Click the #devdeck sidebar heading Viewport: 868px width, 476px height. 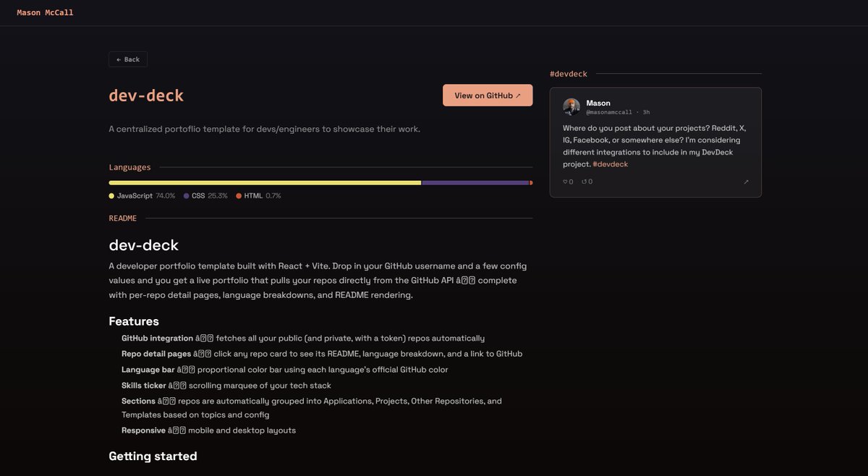point(569,74)
